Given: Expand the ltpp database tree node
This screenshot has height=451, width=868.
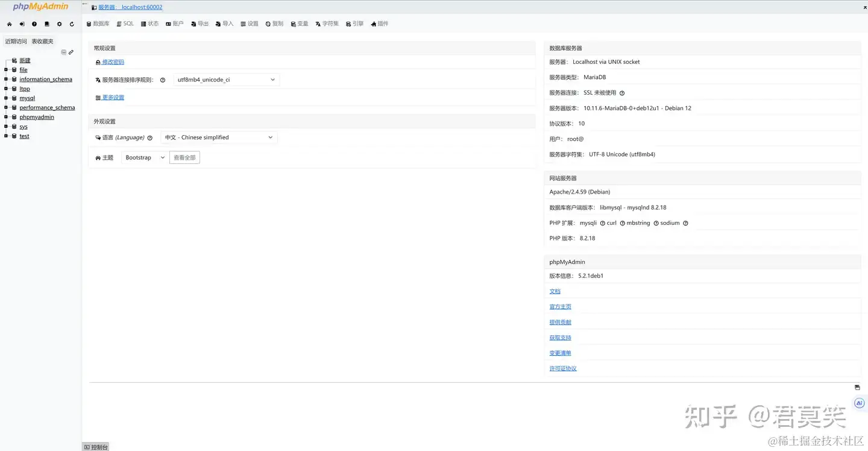Looking at the screenshot, I should tap(6, 89).
